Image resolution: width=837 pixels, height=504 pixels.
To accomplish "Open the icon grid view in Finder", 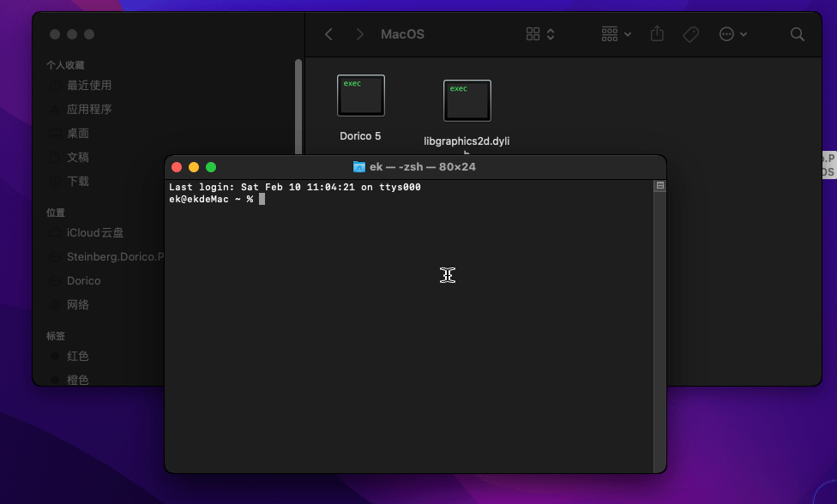I will [x=533, y=33].
